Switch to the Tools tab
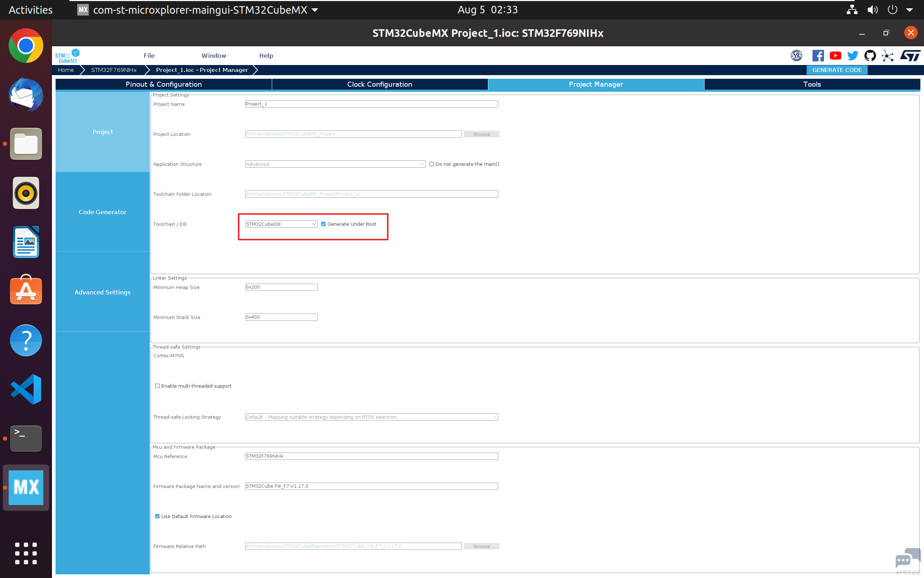The width and height of the screenshot is (924, 578). (812, 85)
